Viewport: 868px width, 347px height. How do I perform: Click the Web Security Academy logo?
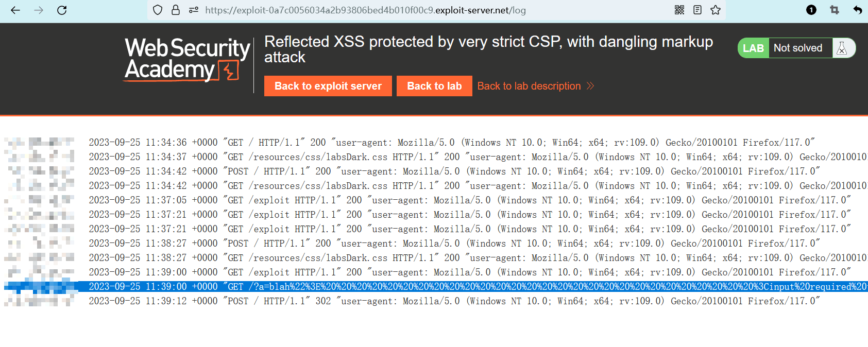pos(187,59)
